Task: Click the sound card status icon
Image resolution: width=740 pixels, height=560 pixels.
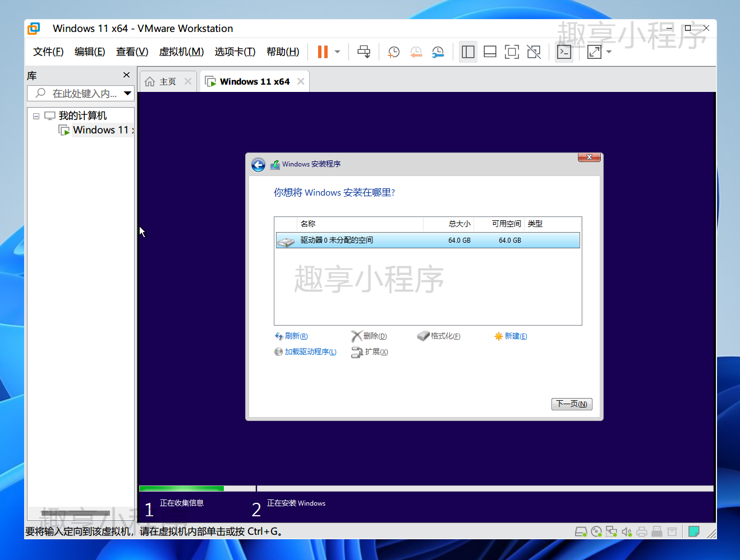Action: point(627,531)
